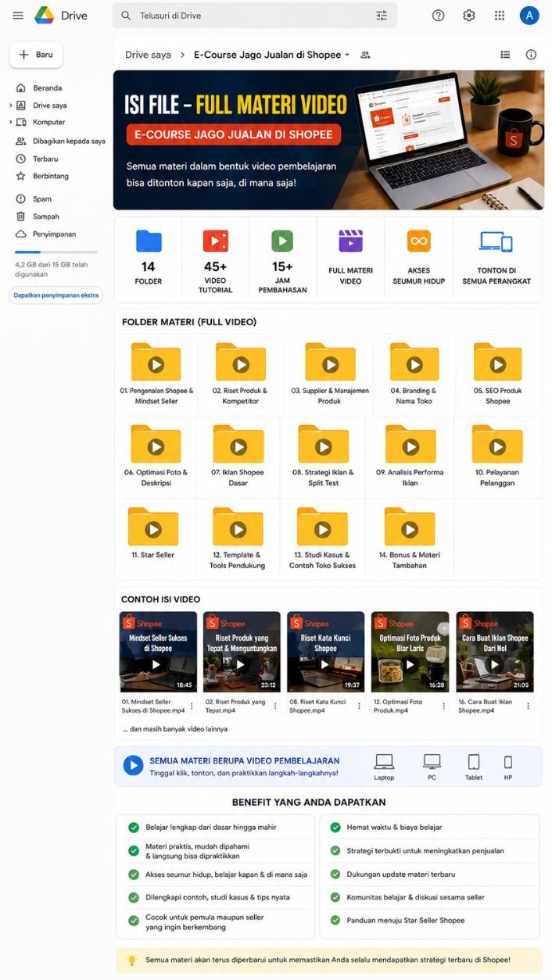This screenshot has width=552, height=980.
Task: Click the Akses Seumur Hidup infinity icon
Action: (419, 241)
